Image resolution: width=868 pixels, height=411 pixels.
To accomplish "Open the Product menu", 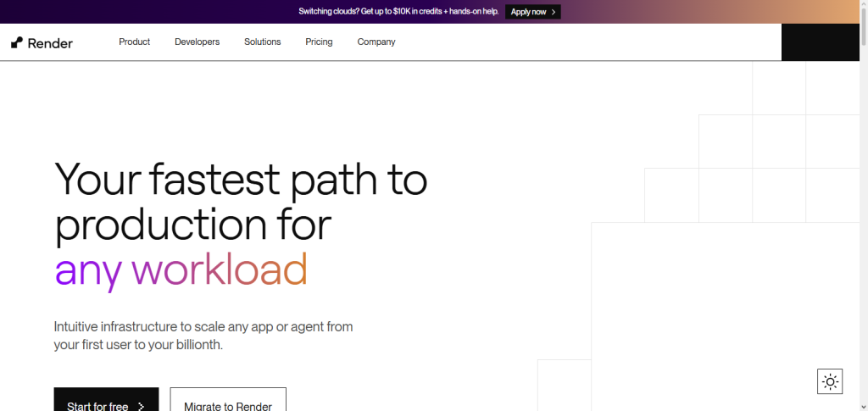I will [135, 42].
